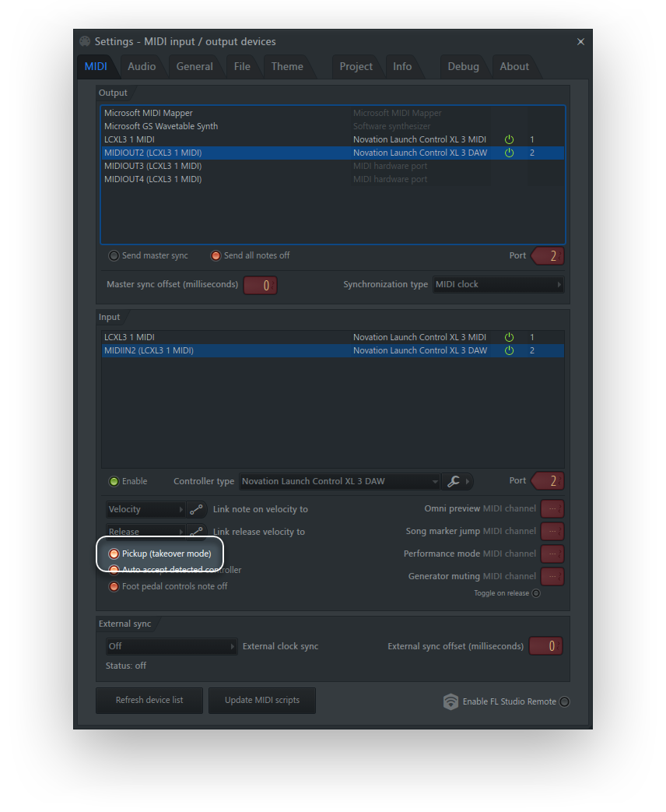Screen dimensions: 666x812
Task: Select LCXL3 1 MIDI in Input list
Action: (x=333, y=337)
